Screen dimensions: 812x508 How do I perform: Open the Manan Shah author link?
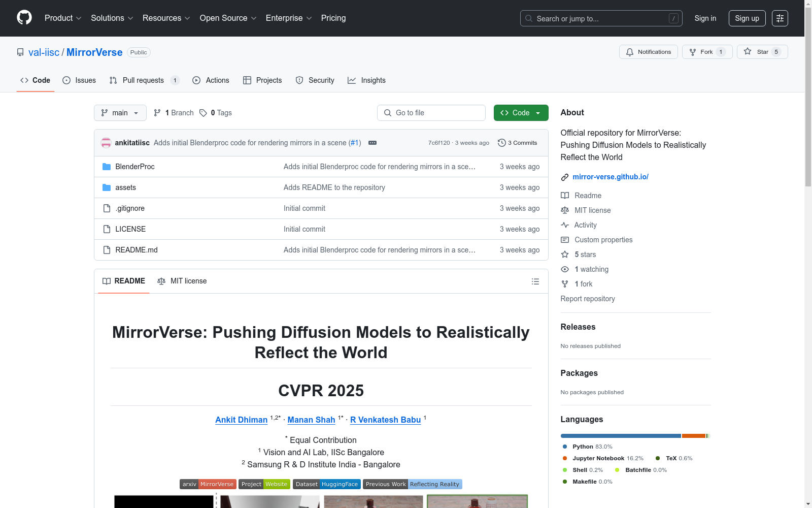(312, 420)
